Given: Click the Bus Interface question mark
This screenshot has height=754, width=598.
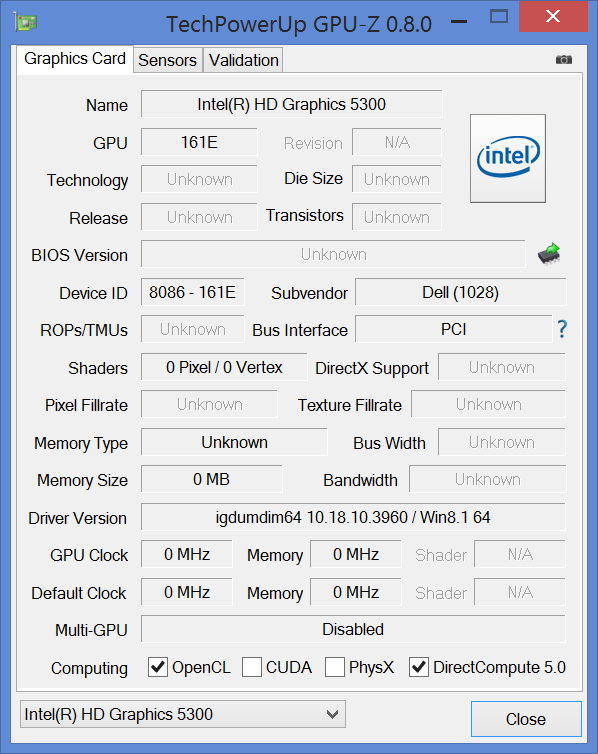Looking at the screenshot, I should tap(562, 329).
